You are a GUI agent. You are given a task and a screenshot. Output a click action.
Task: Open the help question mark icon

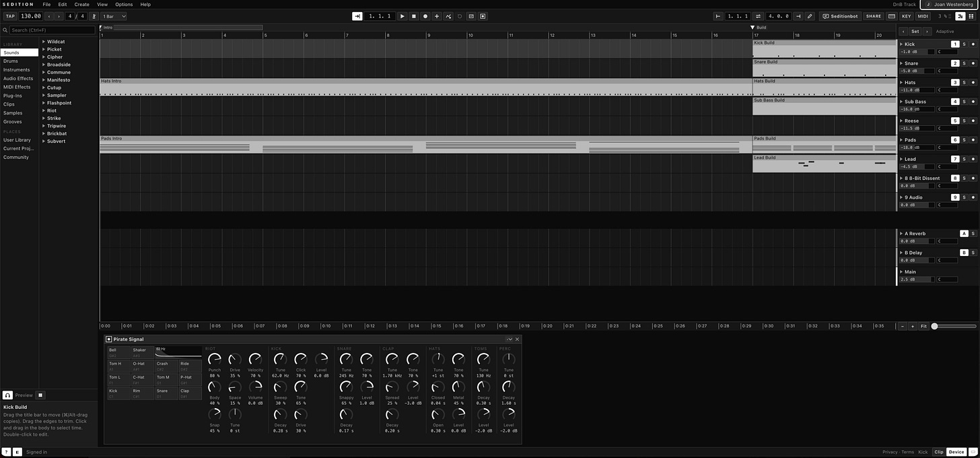7,452
